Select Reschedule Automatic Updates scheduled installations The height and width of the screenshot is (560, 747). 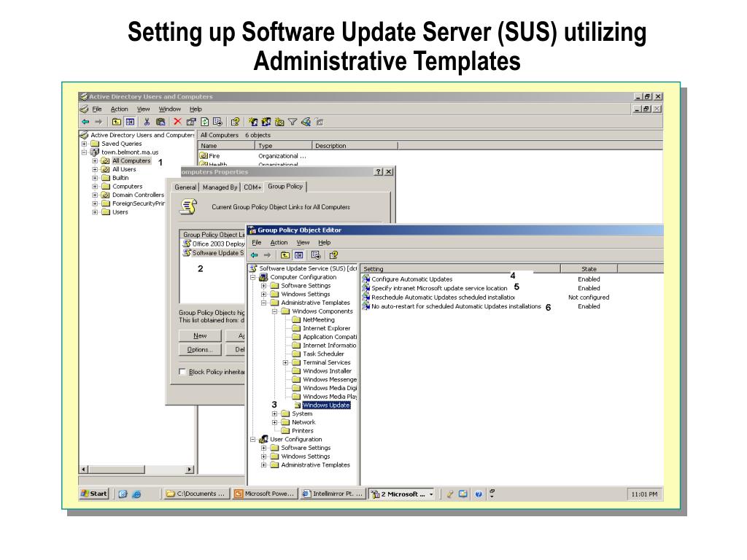point(443,297)
